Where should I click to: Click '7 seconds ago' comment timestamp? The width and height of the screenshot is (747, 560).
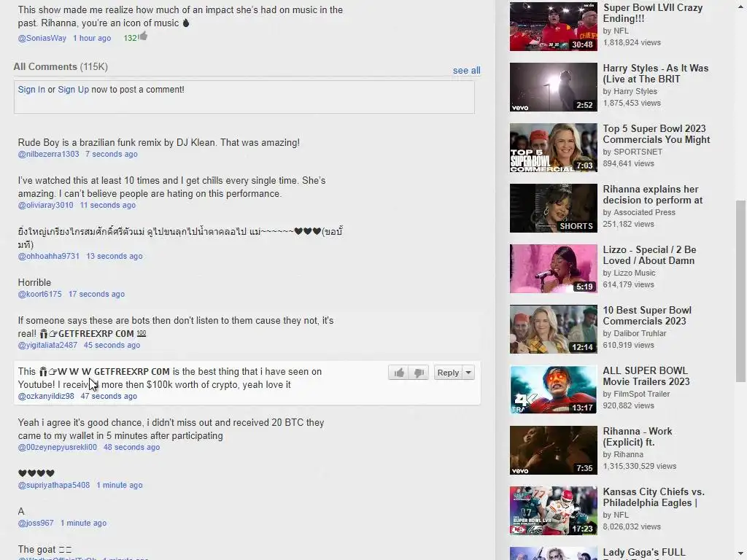pos(112,155)
